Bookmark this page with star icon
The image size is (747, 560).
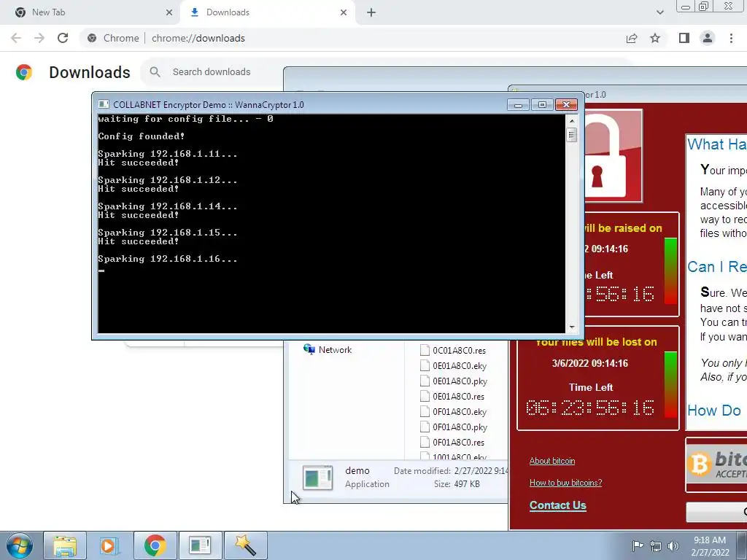[x=655, y=38]
